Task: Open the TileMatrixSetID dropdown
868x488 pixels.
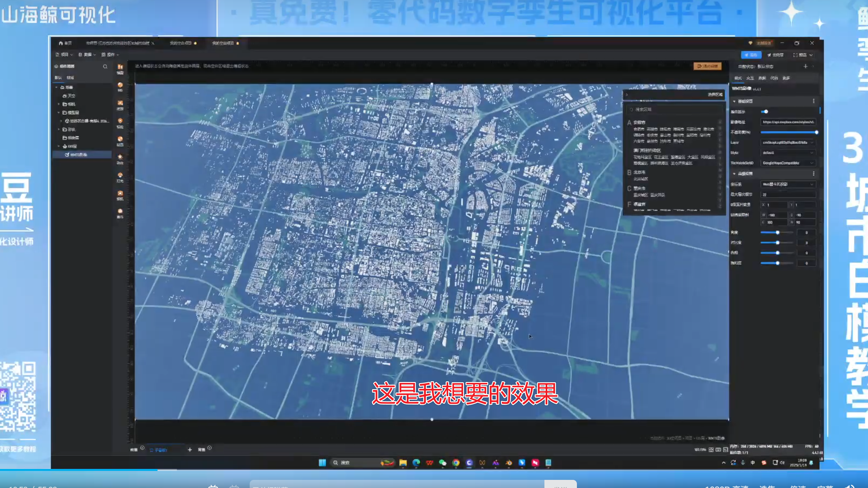Action: tap(788, 163)
